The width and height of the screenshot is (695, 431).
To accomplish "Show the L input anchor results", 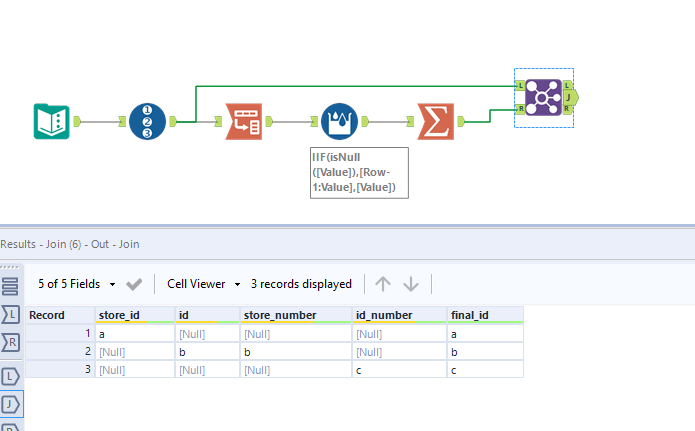I will 10,314.
